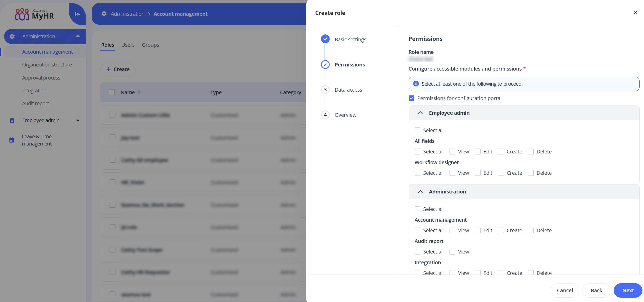Collapse the Administration permissions section

420,192
